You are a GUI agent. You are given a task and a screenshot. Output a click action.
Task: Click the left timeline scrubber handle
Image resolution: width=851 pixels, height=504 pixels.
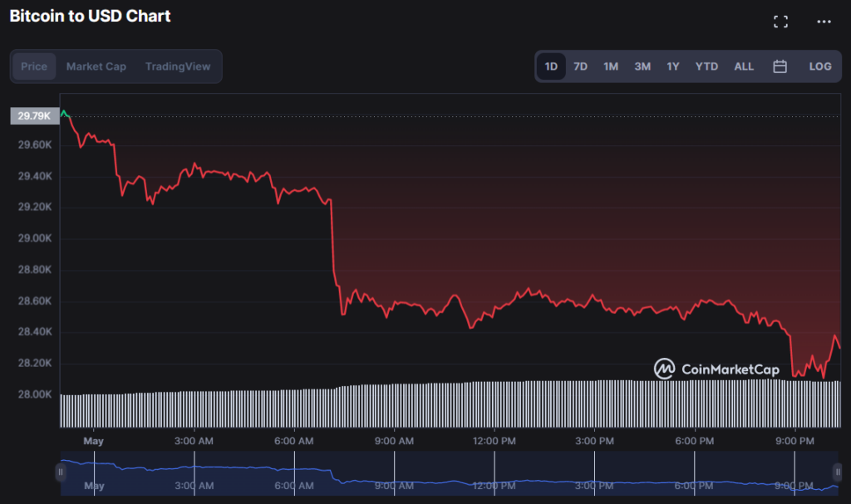(x=61, y=472)
